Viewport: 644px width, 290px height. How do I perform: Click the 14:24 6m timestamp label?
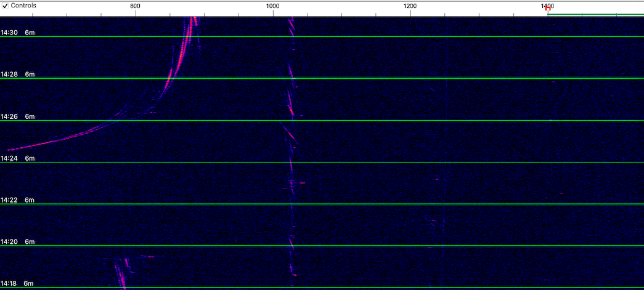18,158
